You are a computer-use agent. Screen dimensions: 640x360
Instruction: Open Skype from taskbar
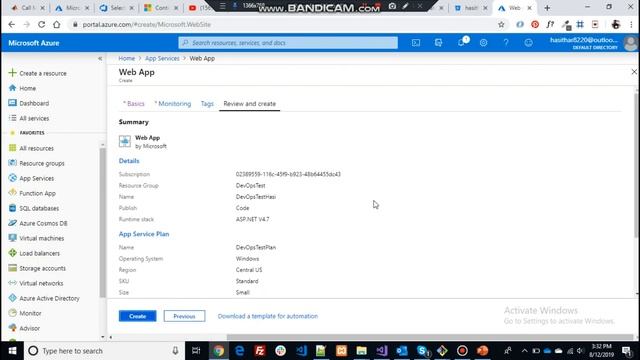point(422,351)
